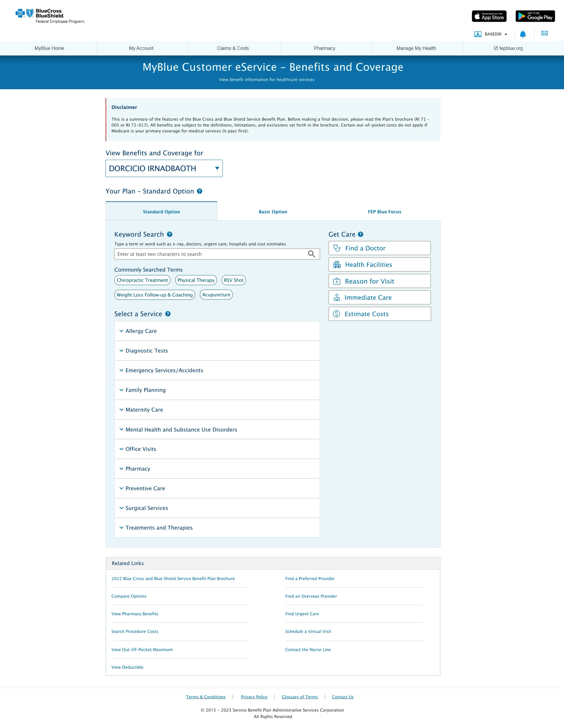Screen dimensions: 564x728
Task: Click Get Care help icon
Action: pyautogui.click(x=360, y=234)
